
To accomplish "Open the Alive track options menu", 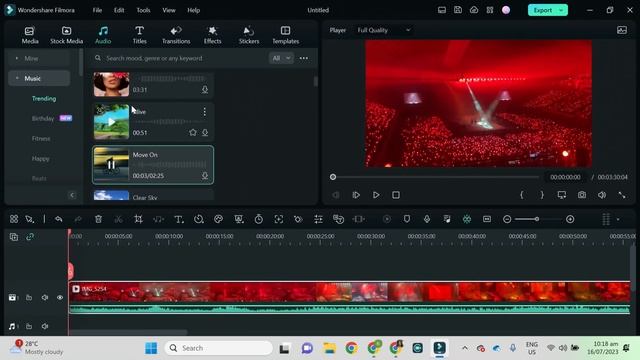I will [204, 111].
